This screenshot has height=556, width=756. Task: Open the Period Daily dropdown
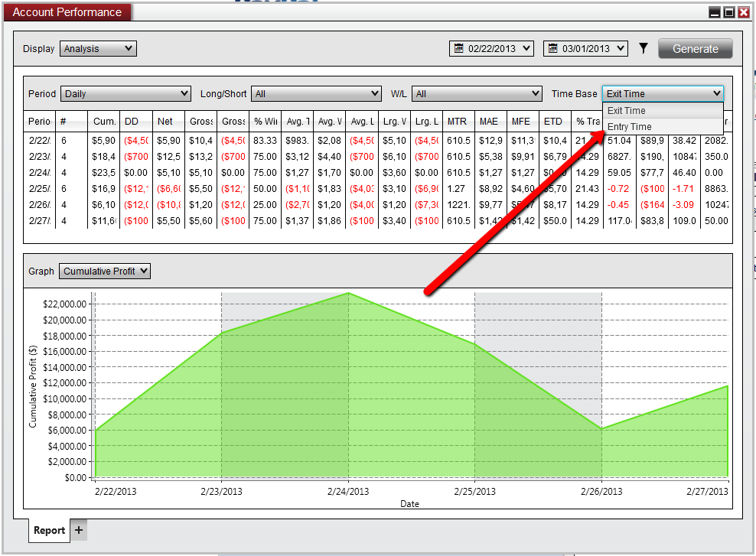pos(125,93)
